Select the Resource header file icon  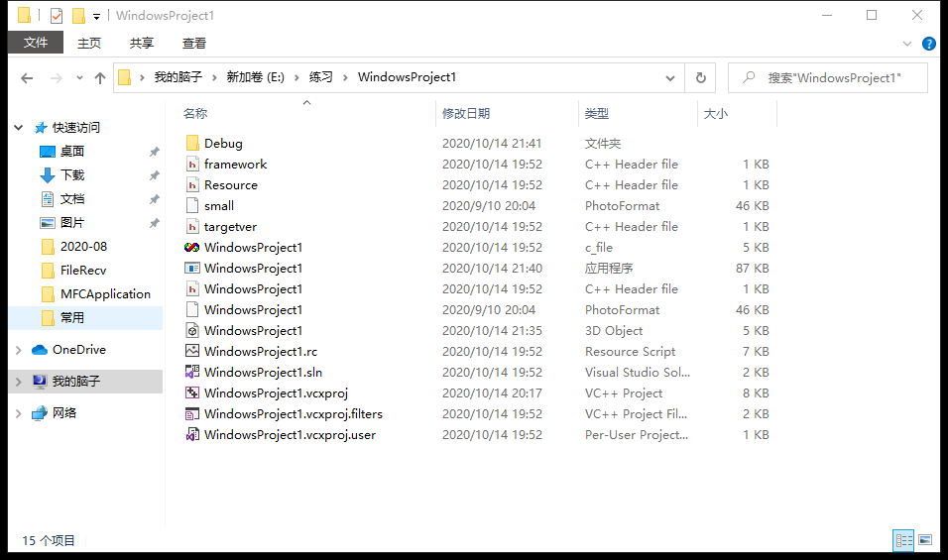pyautogui.click(x=192, y=185)
